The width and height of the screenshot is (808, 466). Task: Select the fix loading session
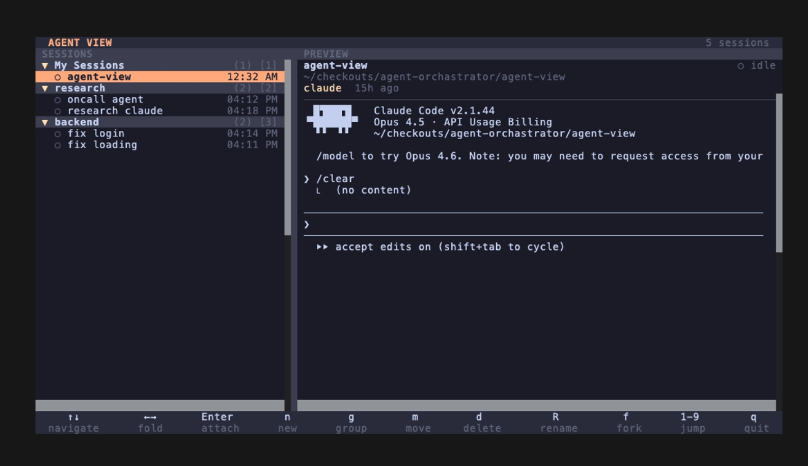(x=160, y=145)
